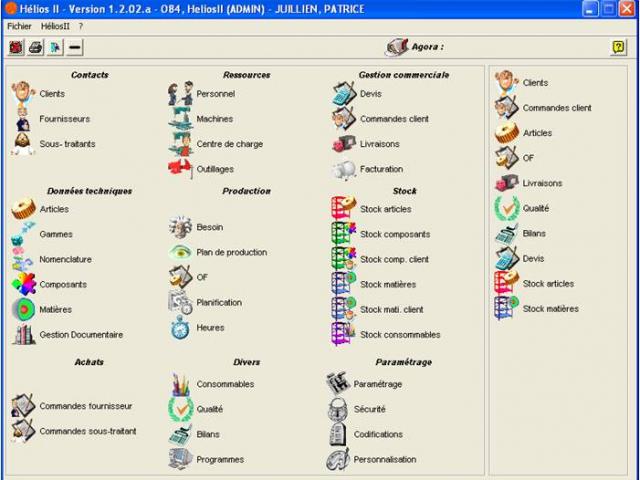Viewport: 640px width, 480px height.
Task: Open Qualité icon under Divers
Action: click(180, 409)
